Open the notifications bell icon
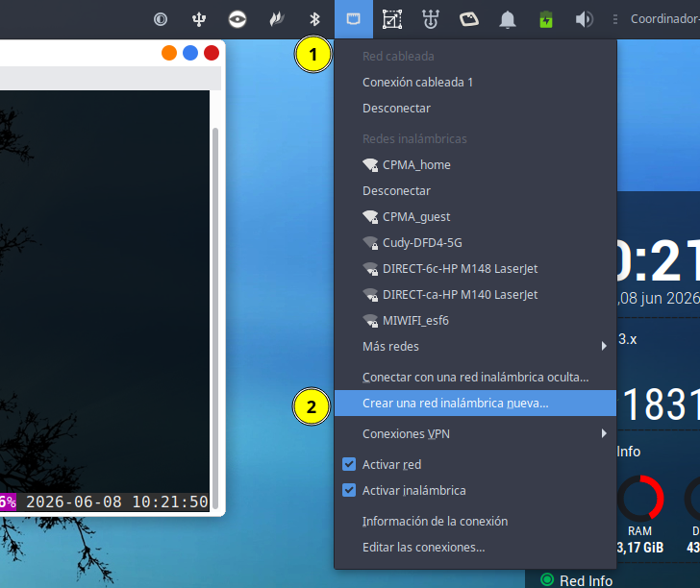This screenshot has height=588, width=700. [x=508, y=19]
